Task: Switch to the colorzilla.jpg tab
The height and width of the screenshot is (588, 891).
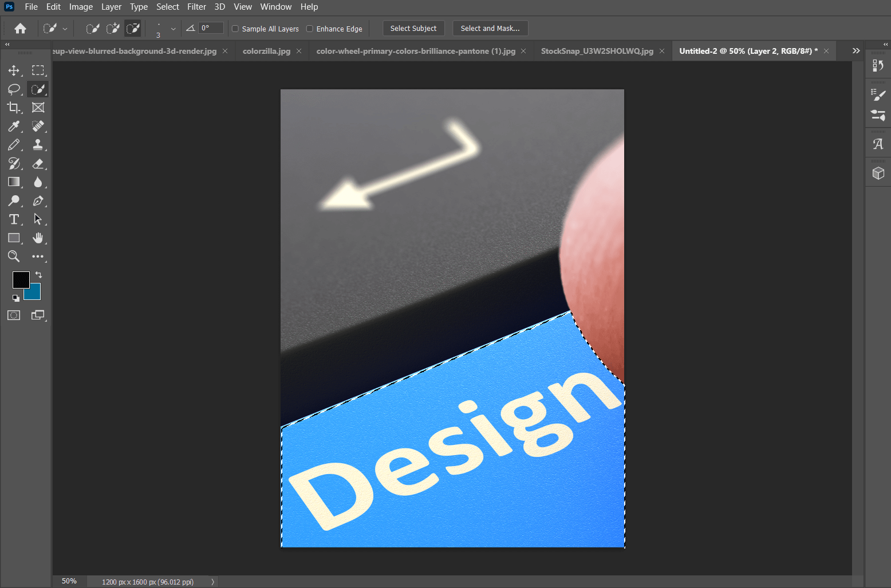Action: 267,50
